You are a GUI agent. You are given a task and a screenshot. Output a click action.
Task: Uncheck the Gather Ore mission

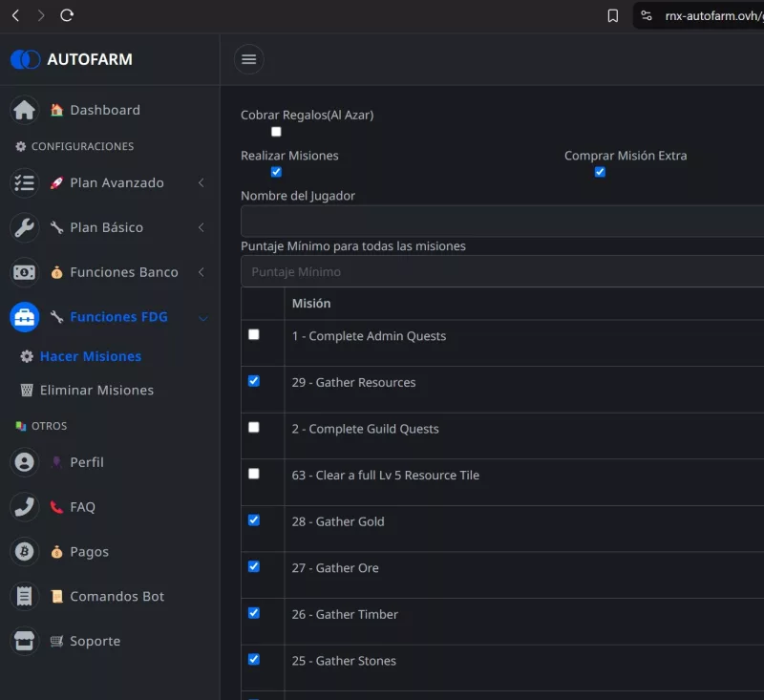point(254,566)
